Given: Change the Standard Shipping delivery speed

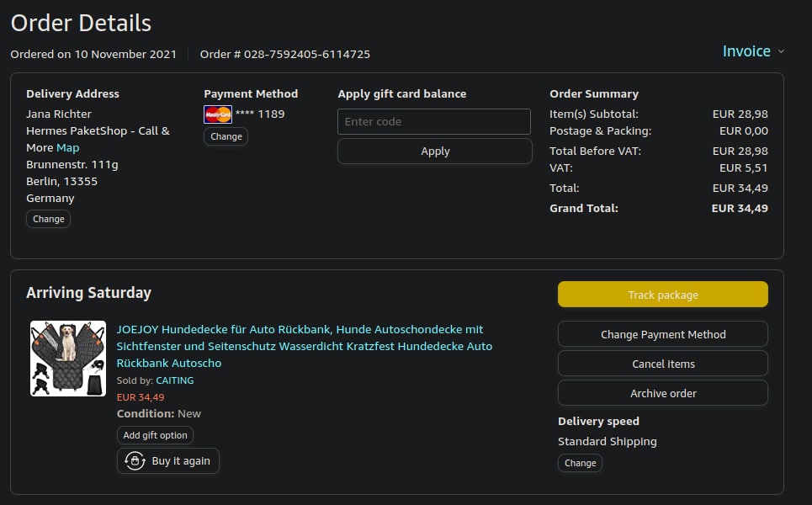Looking at the screenshot, I should 580,463.
